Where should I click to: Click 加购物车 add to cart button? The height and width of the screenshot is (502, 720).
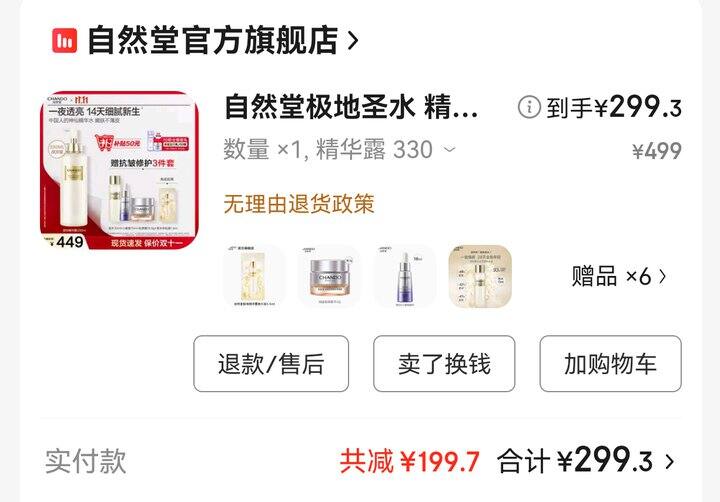610,364
